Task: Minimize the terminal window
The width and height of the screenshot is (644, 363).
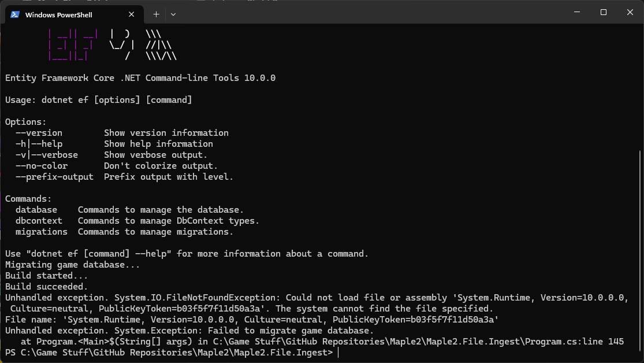Action: (x=576, y=12)
